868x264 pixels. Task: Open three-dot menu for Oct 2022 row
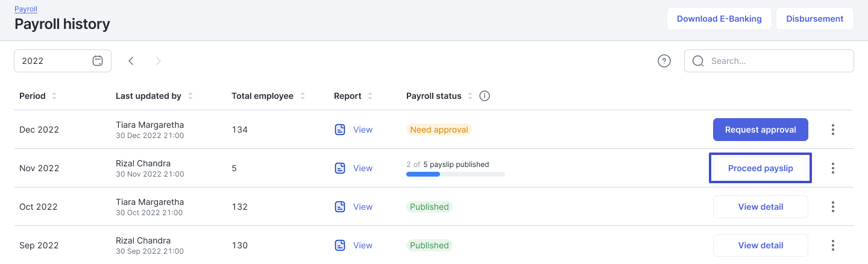[x=832, y=207]
